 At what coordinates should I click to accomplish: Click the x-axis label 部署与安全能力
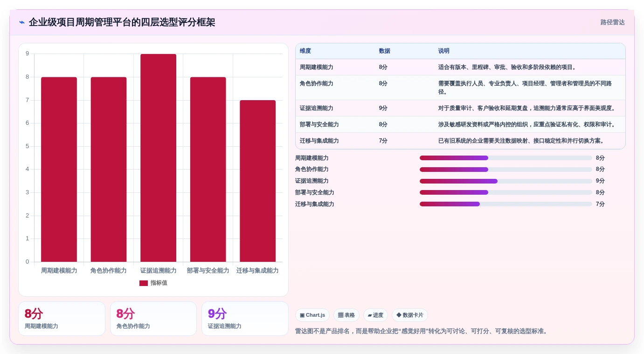208,271
